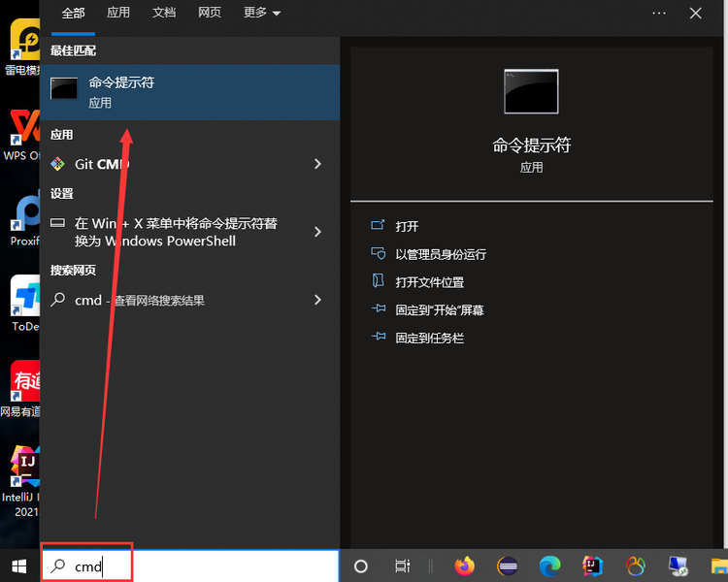This screenshot has height=582, width=728.
Task: Select the 网页 search tab
Action: click(209, 13)
